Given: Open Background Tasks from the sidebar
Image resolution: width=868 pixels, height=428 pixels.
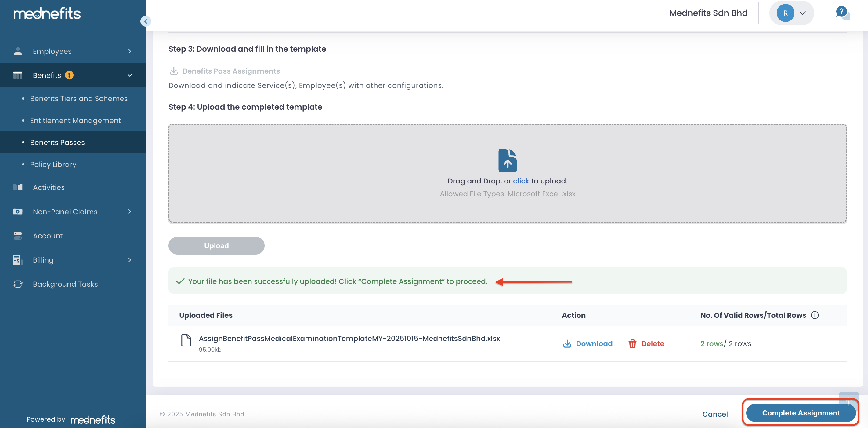Looking at the screenshot, I should [x=65, y=284].
